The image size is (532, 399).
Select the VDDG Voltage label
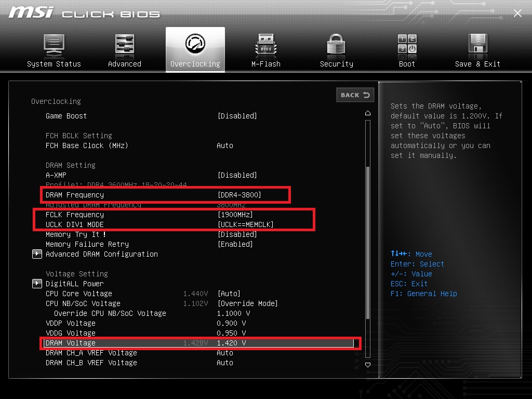click(71, 333)
